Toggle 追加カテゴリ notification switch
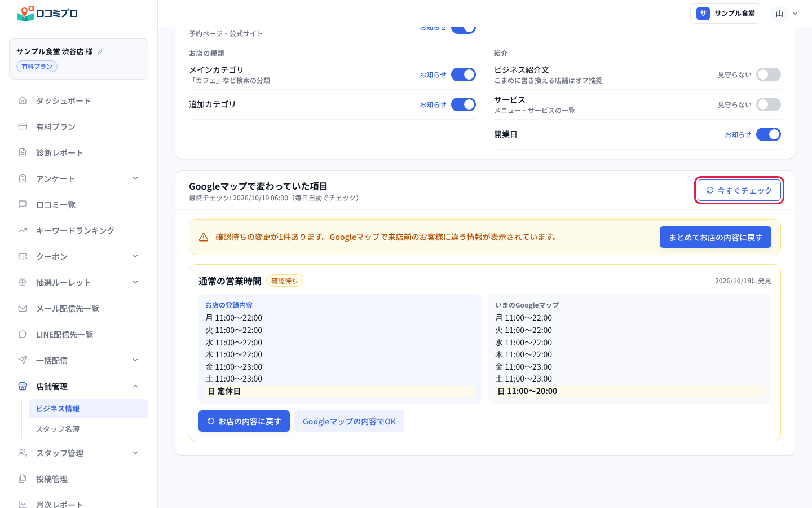The width and height of the screenshot is (812, 508). (464, 104)
